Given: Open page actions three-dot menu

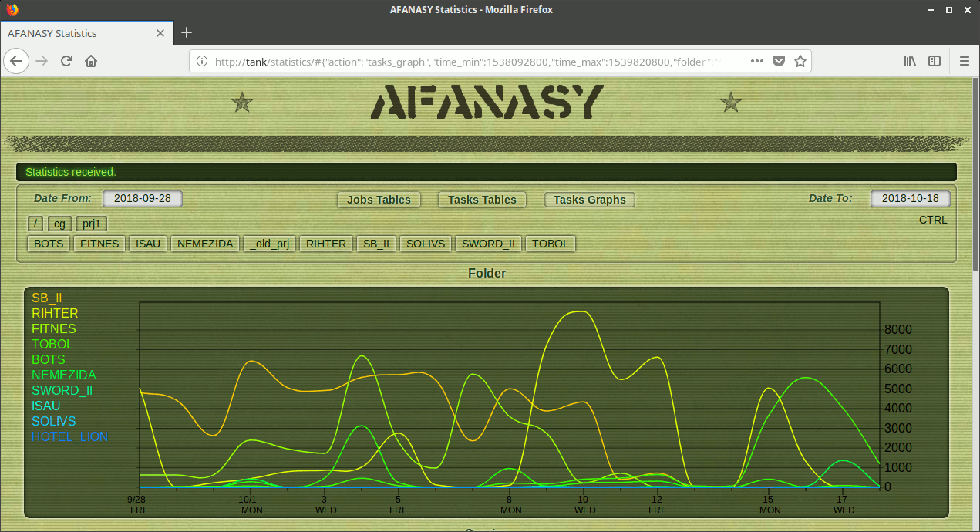Looking at the screenshot, I should tap(756, 61).
